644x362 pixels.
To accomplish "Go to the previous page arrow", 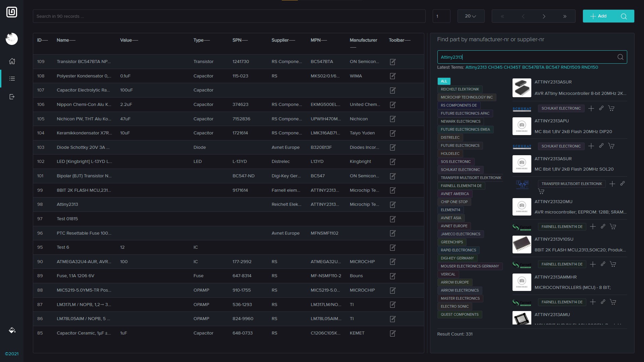I will [x=523, y=16].
